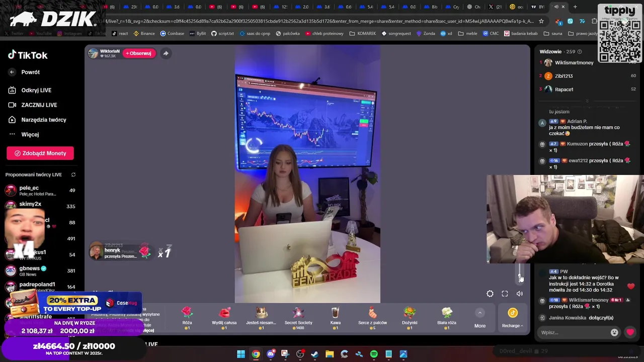Image resolution: width=644 pixels, height=362 pixels.
Task: Click Kumuzon chat username
Action: 577,144
